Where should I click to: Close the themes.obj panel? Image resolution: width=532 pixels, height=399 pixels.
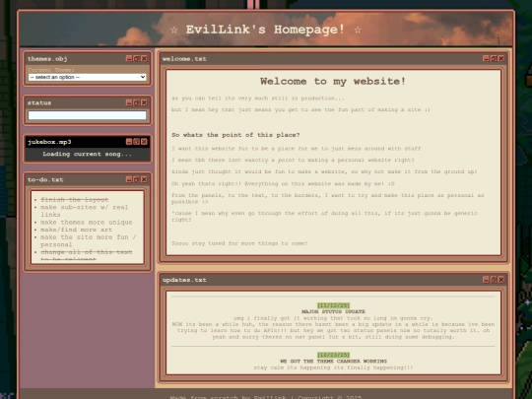144,59
